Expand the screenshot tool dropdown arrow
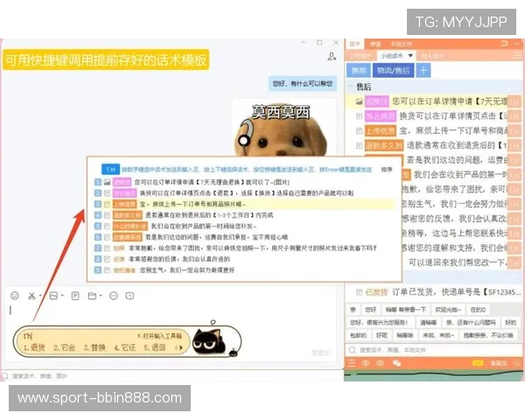This screenshot has height=420, width=525. tap(40, 296)
